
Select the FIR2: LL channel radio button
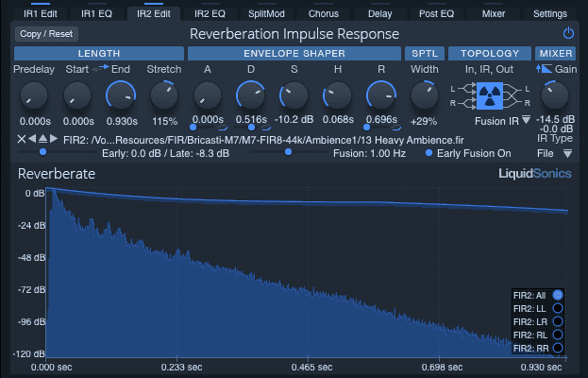pyautogui.click(x=557, y=308)
